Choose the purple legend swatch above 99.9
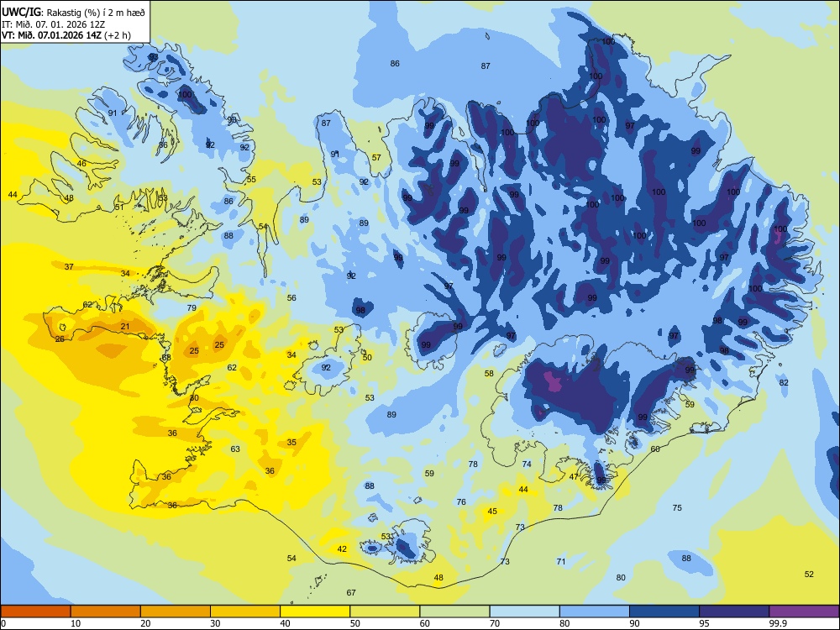The height and width of the screenshot is (630, 840). click(x=805, y=612)
